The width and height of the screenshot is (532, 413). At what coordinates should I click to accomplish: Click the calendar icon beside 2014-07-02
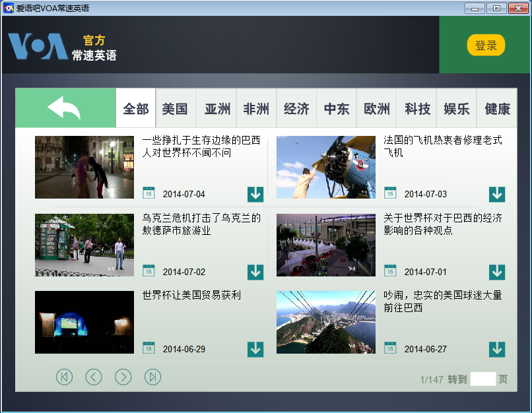pyautogui.click(x=149, y=270)
